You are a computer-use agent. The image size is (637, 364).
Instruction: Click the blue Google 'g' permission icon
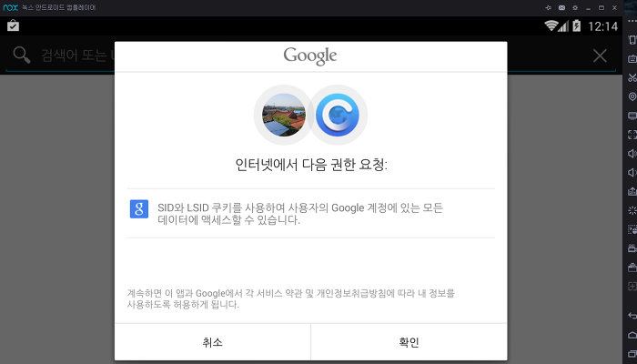coord(139,209)
